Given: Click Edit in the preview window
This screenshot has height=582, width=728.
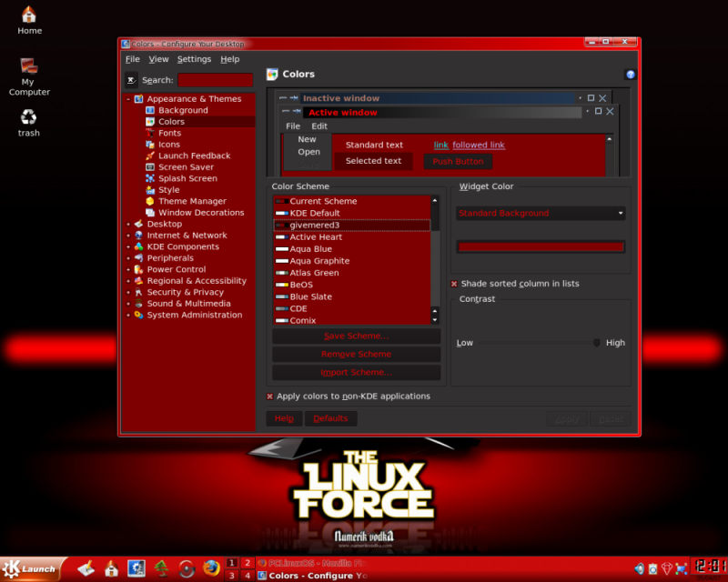Looking at the screenshot, I should 319,125.
